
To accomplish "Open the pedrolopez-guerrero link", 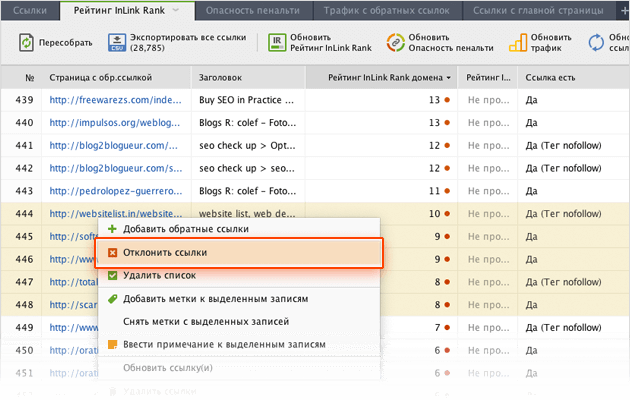I will [x=116, y=191].
